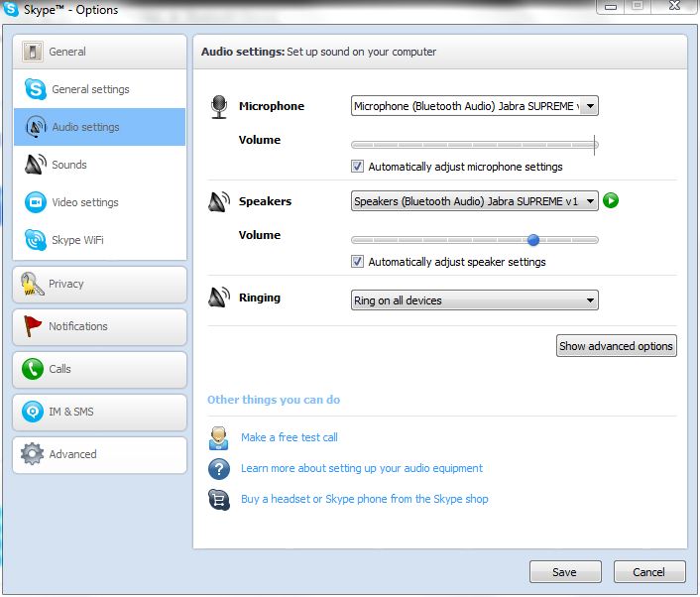Screen dimensions: 700x597
Task: Play test sound with green speaker button
Action: pos(611,200)
